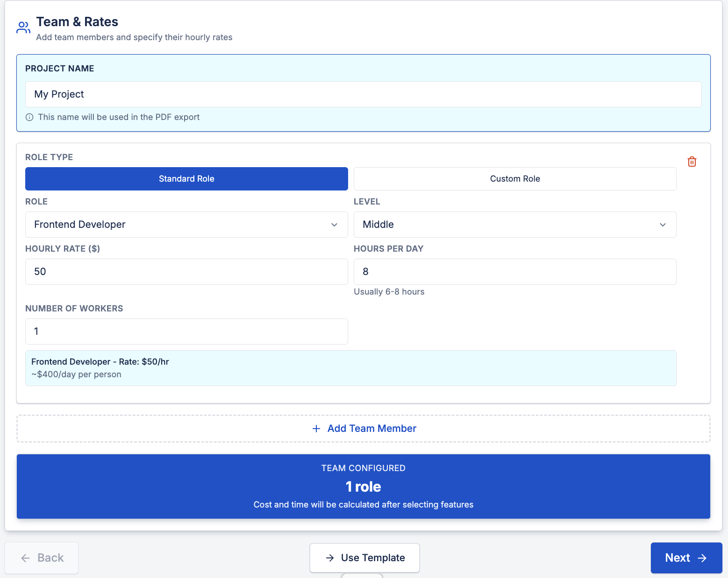Click the arrow icon inside Use Template
The image size is (728, 578).
pyautogui.click(x=329, y=557)
